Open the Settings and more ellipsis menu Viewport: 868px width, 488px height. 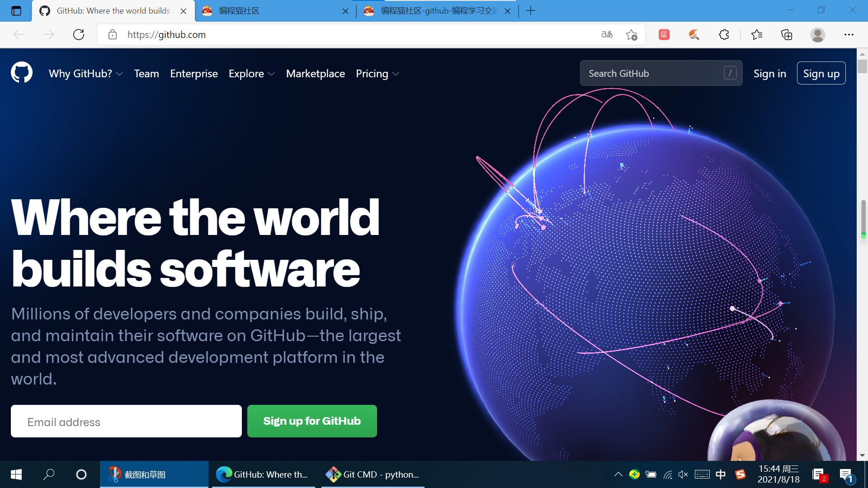pos(849,35)
